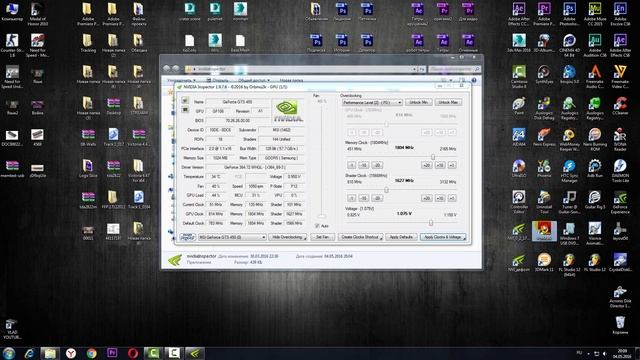Viewport: 640px width, 360px height.
Task: Go back using Explorer's back arrow button
Action: pyautogui.click(x=167, y=69)
